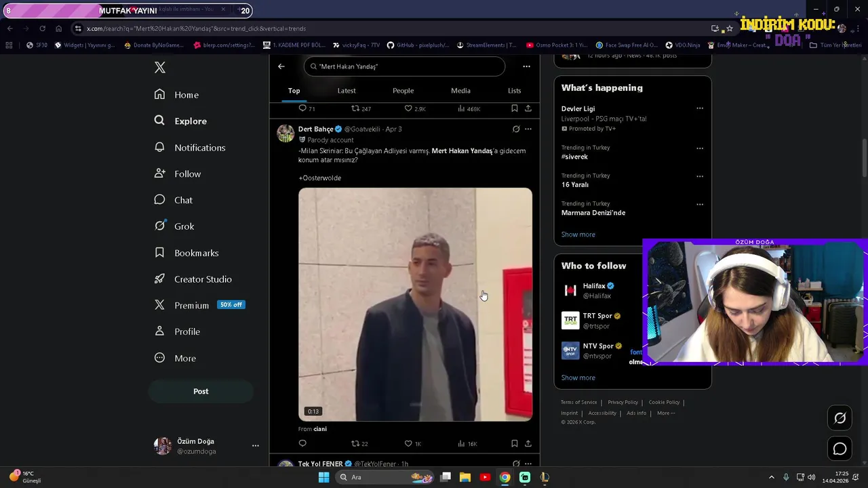Switch to the Top tab
This screenshot has width=868, height=488.
(294, 91)
